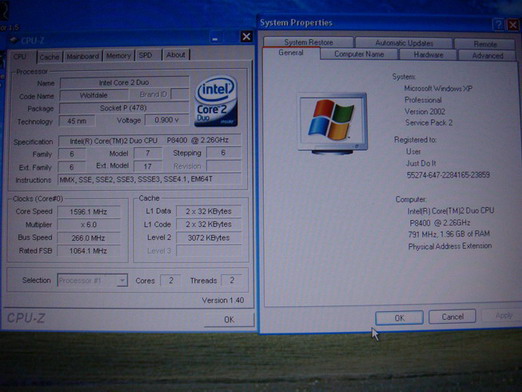Click the Intel Core 2 Duo logo

pyautogui.click(x=216, y=101)
